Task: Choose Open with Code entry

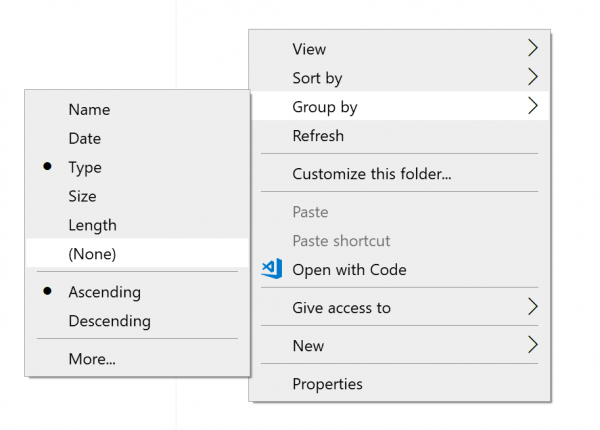Action: pyautogui.click(x=349, y=270)
